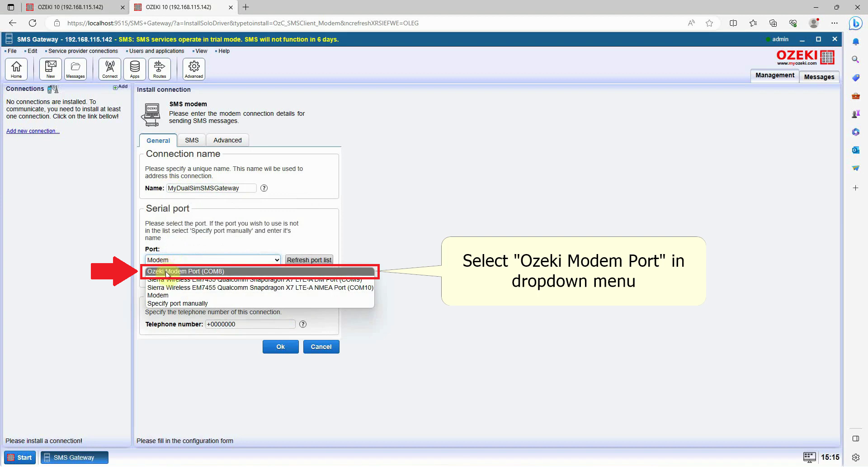Click the browser Back arrow
Screen dimensions: 868x467
[13, 23]
